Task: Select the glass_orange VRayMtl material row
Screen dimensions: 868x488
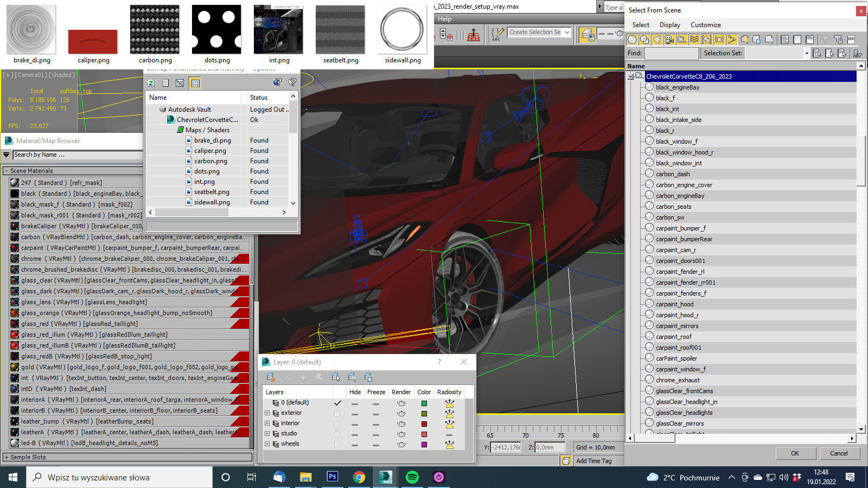Action: click(x=129, y=313)
